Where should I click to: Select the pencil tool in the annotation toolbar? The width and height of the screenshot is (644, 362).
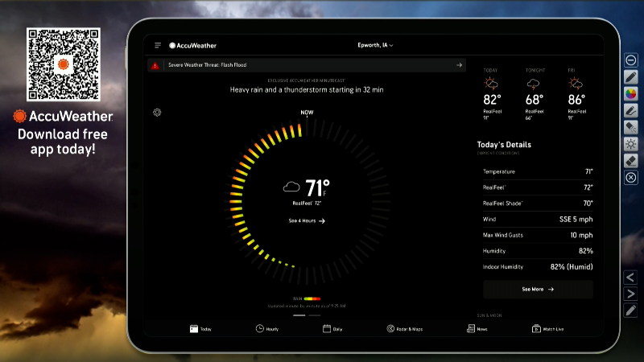click(x=631, y=77)
